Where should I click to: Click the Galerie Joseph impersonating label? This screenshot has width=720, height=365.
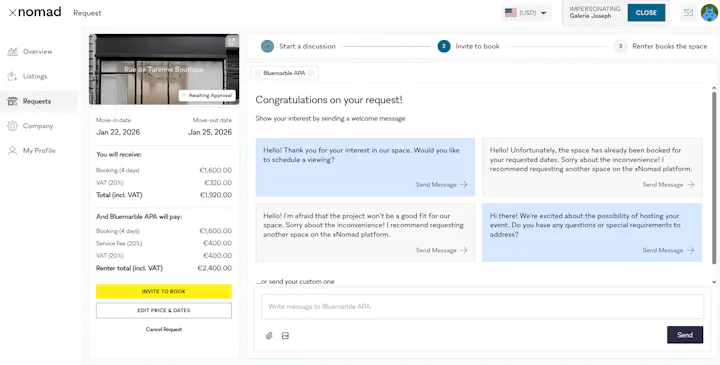(x=591, y=16)
